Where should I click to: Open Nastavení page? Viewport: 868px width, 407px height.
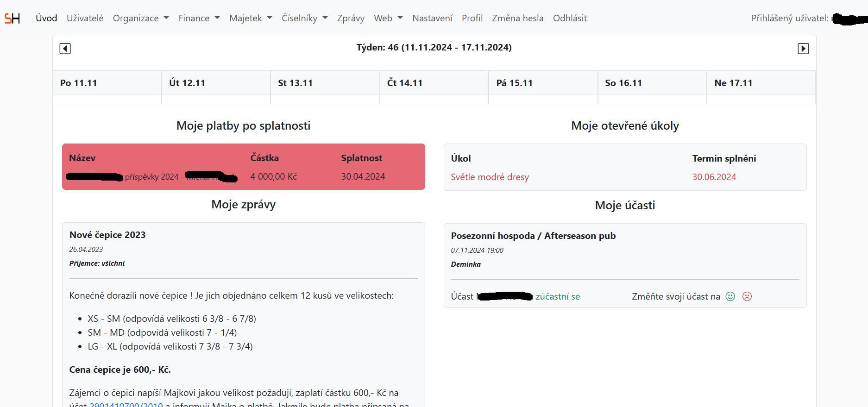tap(432, 18)
